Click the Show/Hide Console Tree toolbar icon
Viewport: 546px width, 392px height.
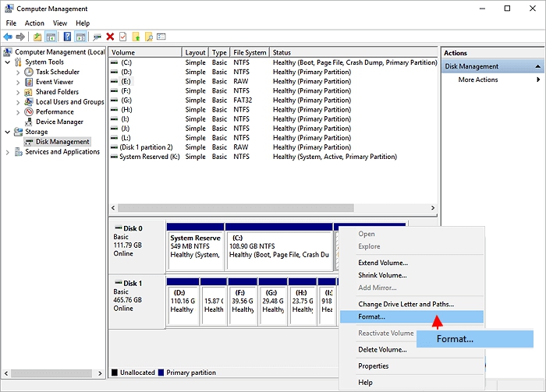coord(51,37)
